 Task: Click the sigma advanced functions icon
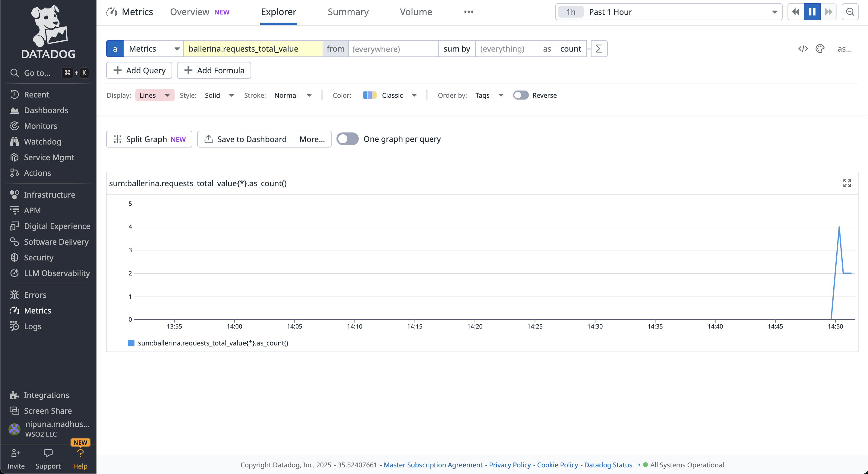pyautogui.click(x=599, y=49)
